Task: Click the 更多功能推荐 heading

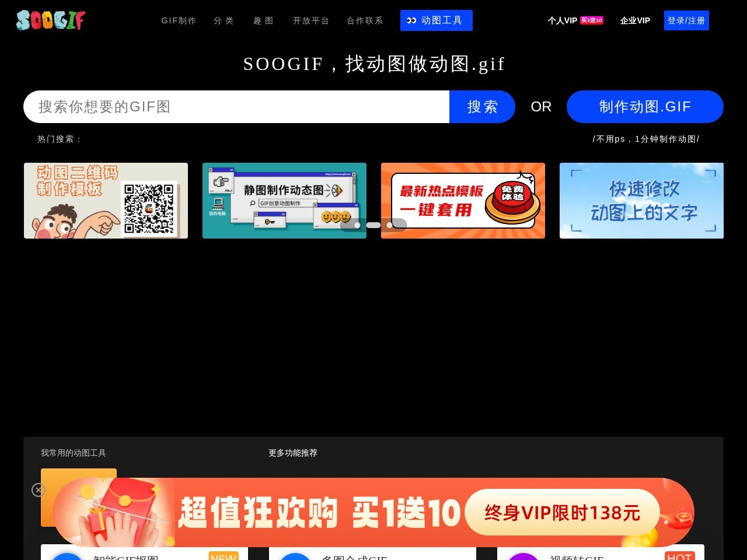Action: click(293, 453)
